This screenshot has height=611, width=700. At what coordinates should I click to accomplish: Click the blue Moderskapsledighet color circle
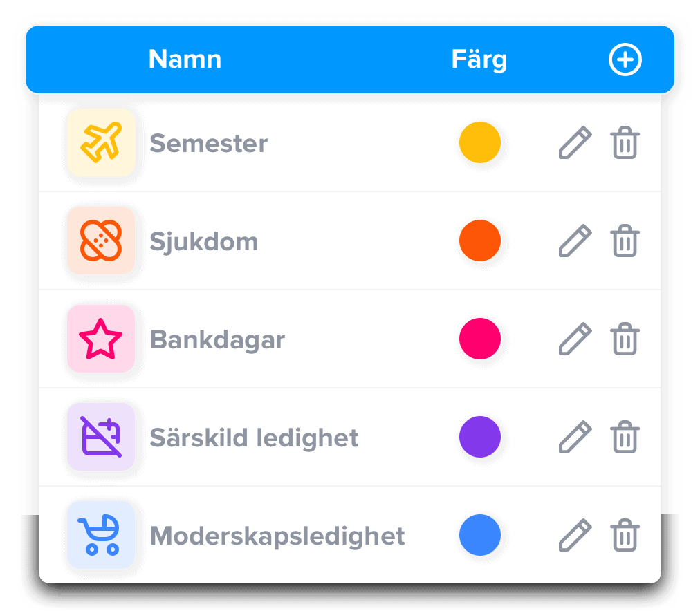pos(480,535)
